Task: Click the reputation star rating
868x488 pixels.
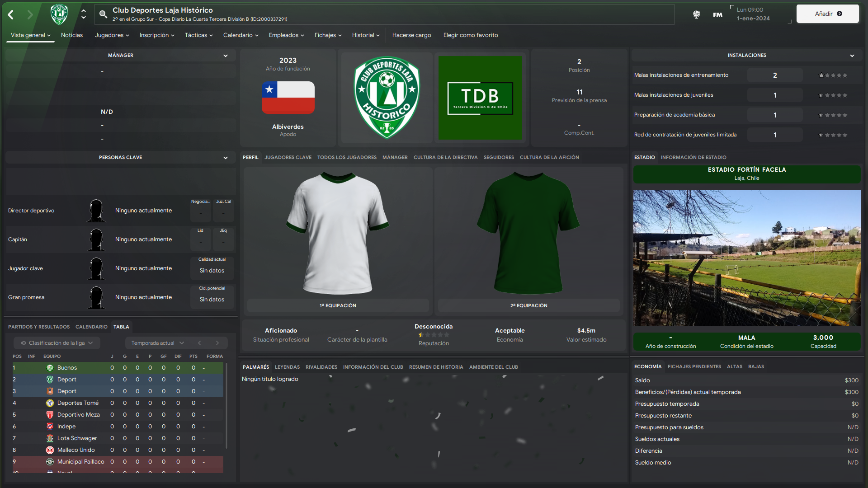Action: (434, 335)
